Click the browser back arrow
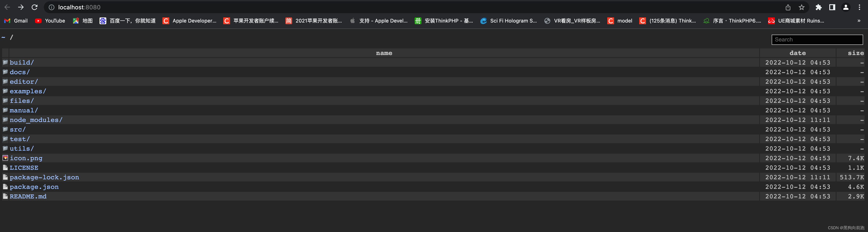This screenshot has height=232, width=868. [x=7, y=7]
